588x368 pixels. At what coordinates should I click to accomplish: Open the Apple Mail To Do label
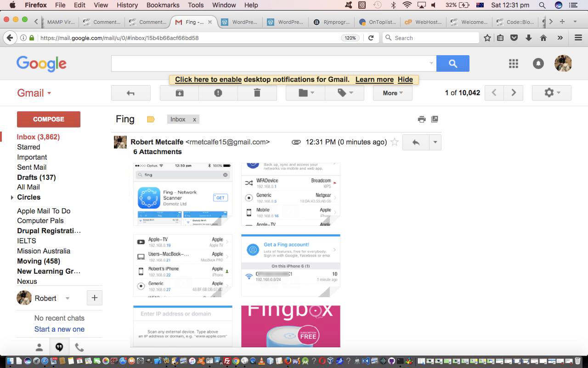[44, 211]
